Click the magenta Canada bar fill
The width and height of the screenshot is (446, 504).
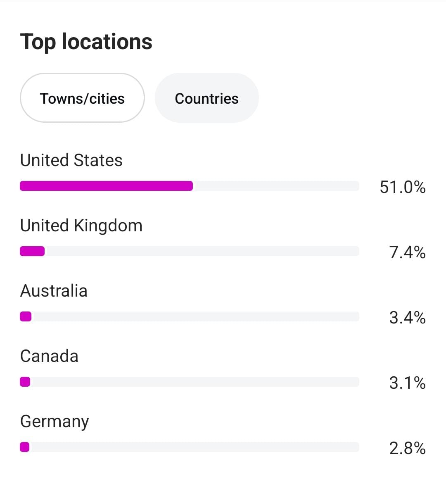[x=25, y=382]
